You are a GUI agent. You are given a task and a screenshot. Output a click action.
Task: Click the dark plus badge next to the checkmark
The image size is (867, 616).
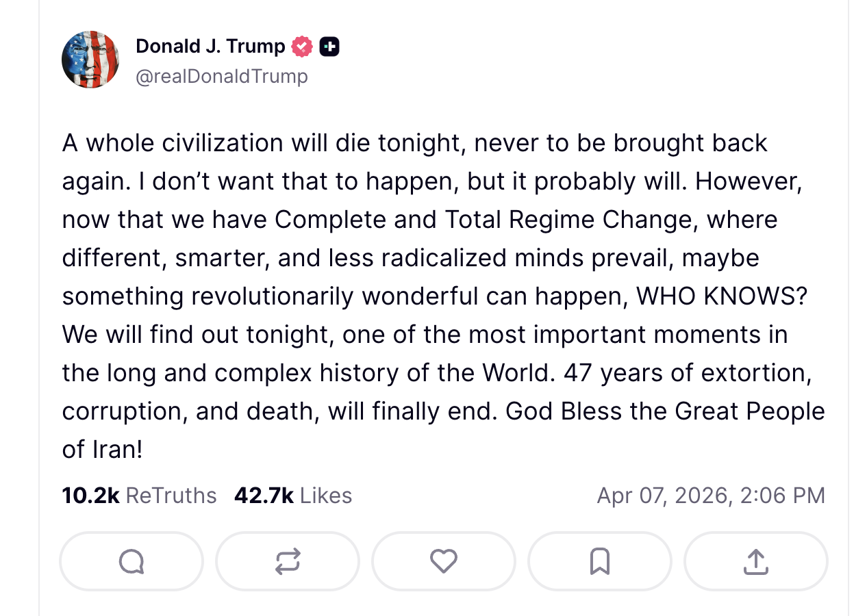329,46
